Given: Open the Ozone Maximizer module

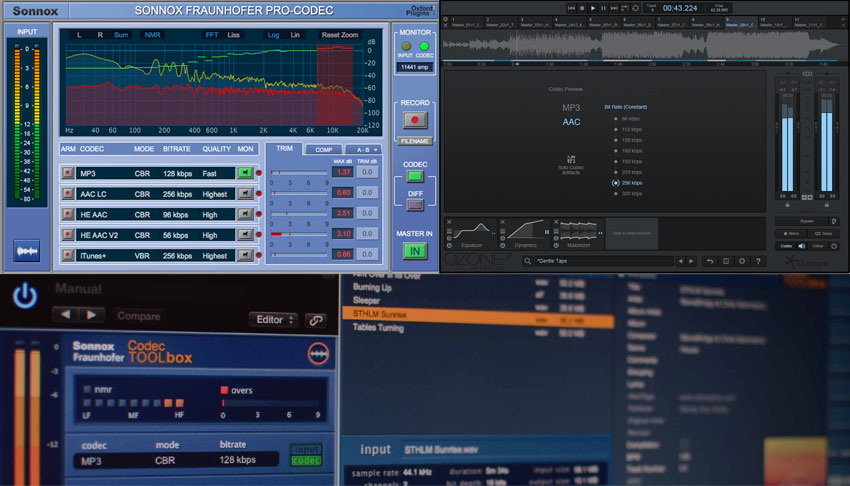Looking at the screenshot, I should [578, 234].
